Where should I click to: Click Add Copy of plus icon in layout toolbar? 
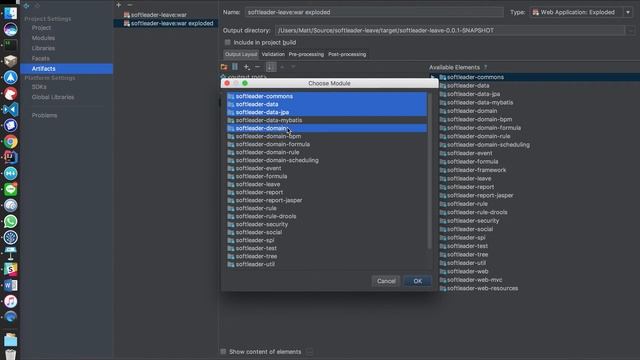(x=247, y=67)
